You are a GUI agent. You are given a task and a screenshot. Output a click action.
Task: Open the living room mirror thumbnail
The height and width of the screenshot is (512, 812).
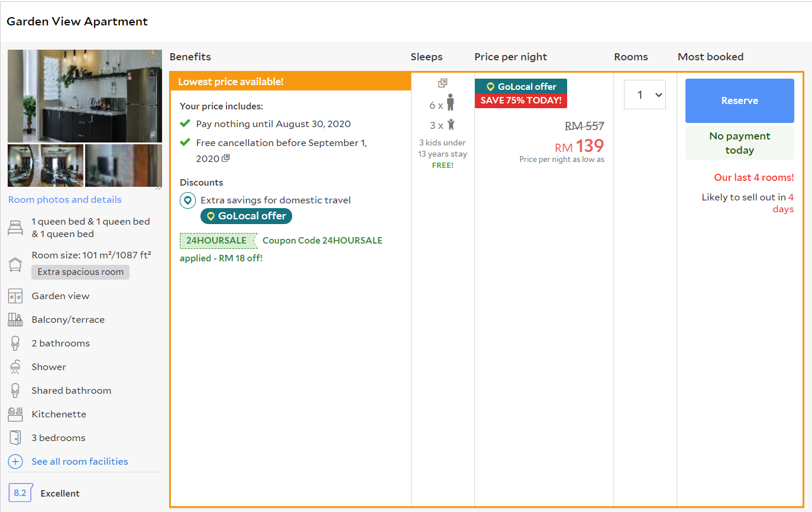click(46, 166)
